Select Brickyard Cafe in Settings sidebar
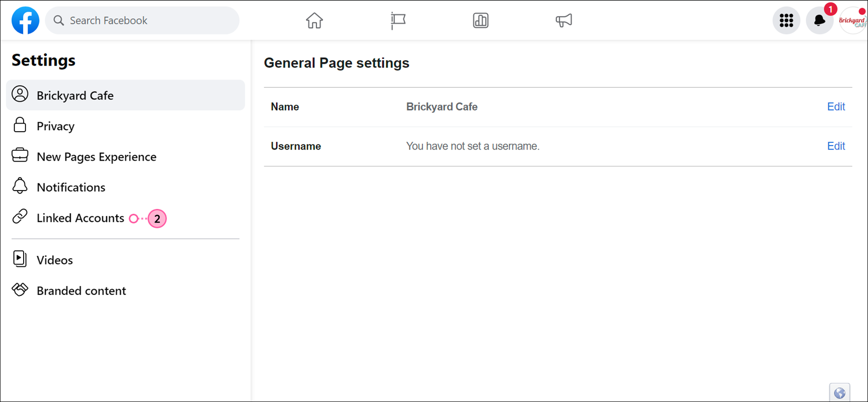 pos(125,95)
